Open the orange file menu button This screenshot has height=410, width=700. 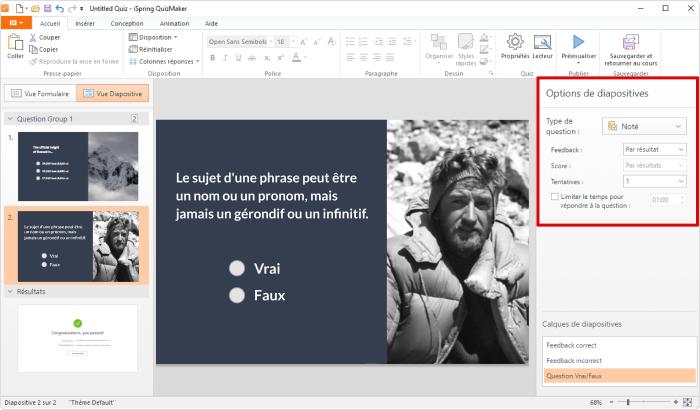click(16, 22)
